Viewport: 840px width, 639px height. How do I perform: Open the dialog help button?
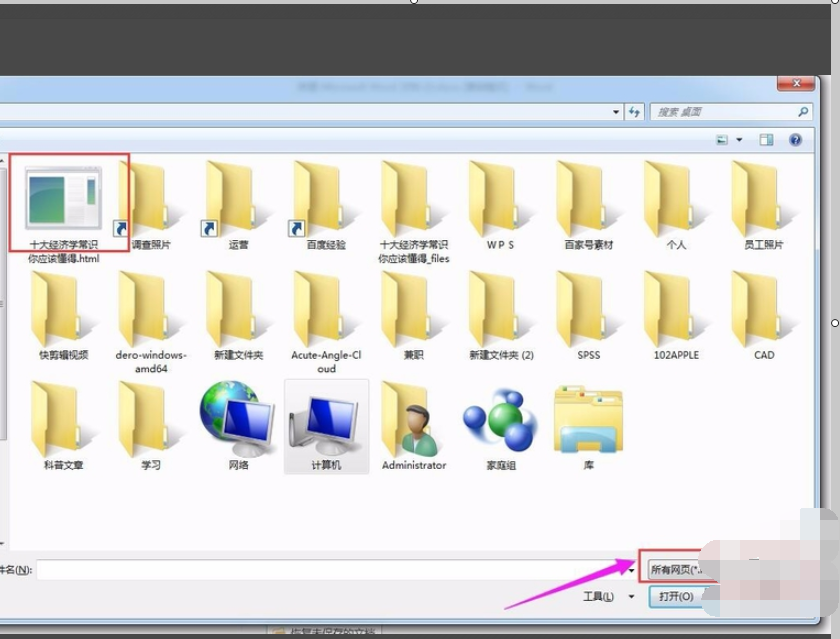[x=796, y=140]
